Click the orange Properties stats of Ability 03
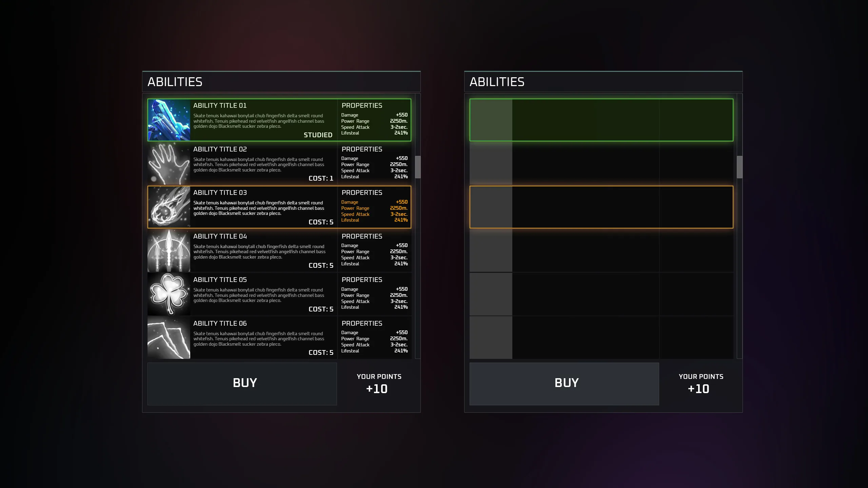 [x=374, y=211]
